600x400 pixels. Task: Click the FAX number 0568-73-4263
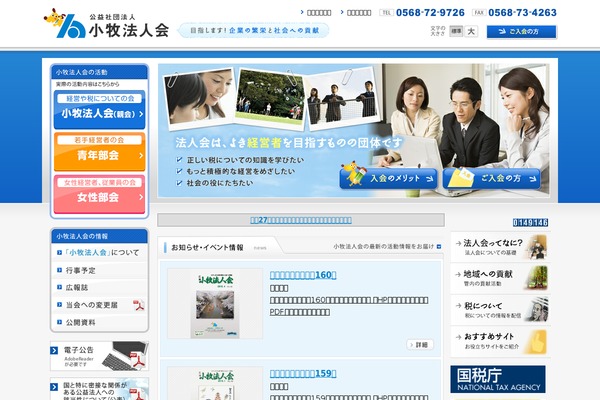[522, 13]
